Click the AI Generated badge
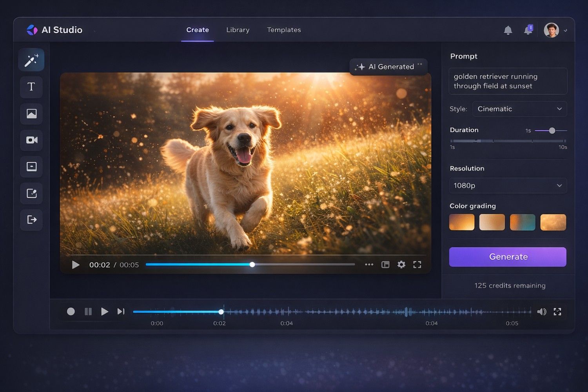The height and width of the screenshot is (392, 588). (x=388, y=67)
